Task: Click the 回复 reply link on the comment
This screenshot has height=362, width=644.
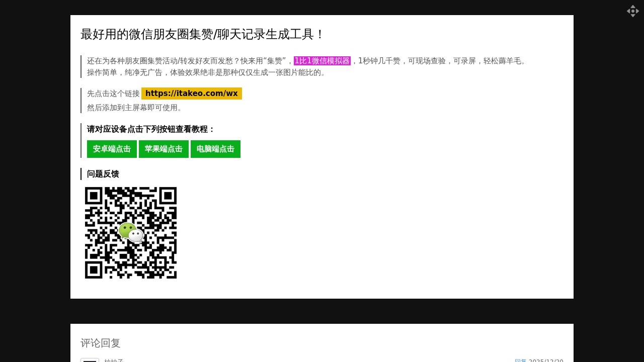Action: [520, 361]
